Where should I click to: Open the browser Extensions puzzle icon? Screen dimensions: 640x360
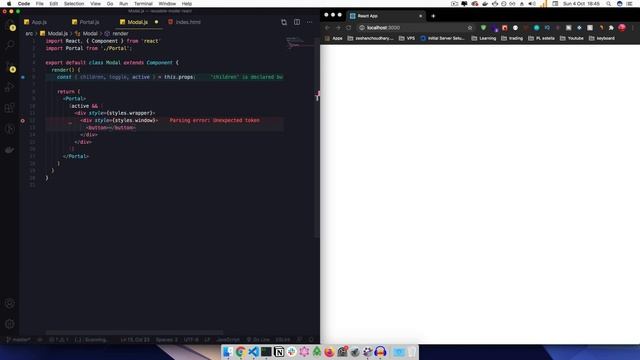[x=611, y=28]
